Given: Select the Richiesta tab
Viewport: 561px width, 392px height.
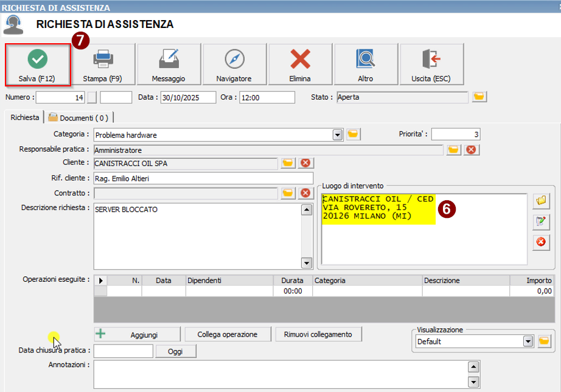Looking at the screenshot, I should 25,117.
